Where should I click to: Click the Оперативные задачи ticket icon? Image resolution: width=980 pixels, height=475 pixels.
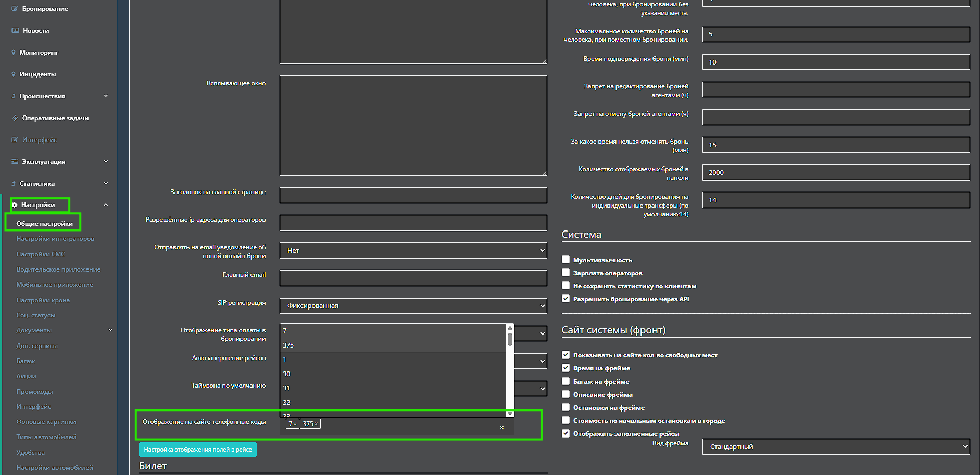(15, 118)
